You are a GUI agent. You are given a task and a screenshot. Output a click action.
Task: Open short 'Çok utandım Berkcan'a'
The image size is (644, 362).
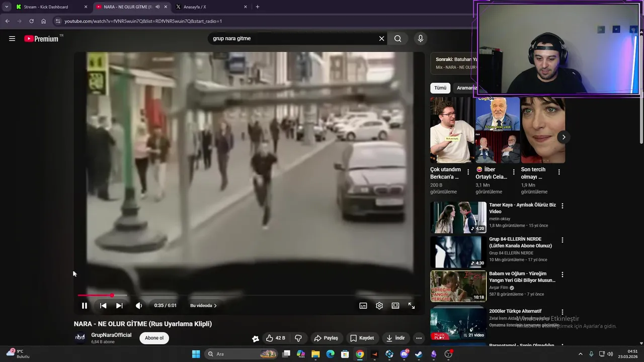click(x=451, y=130)
